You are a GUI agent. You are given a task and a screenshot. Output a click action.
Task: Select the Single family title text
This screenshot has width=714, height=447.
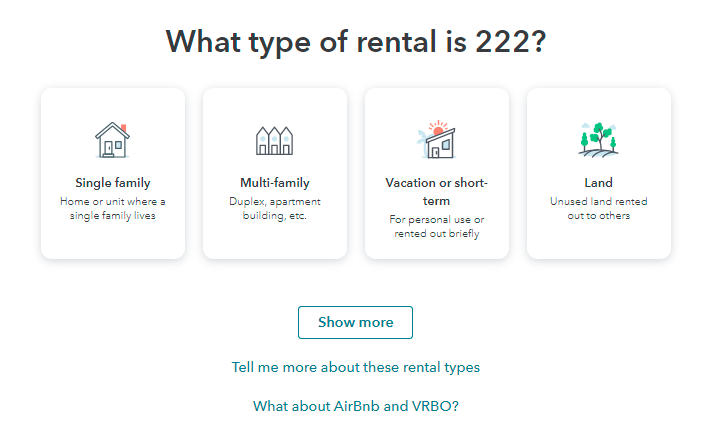tap(113, 183)
